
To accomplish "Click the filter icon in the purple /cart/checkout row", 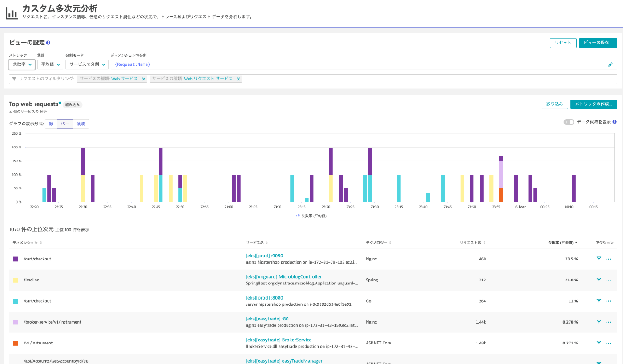I will click(599, 259).
